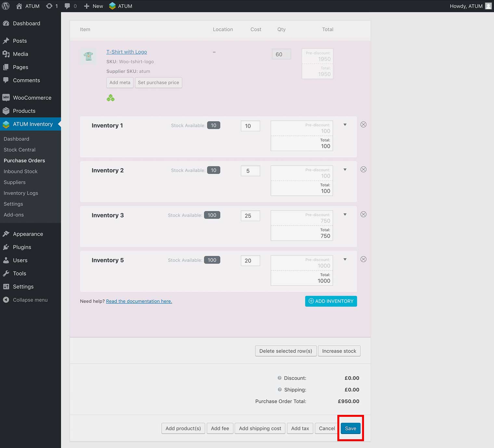Click the Shipping help question icon

pos(279,390)
